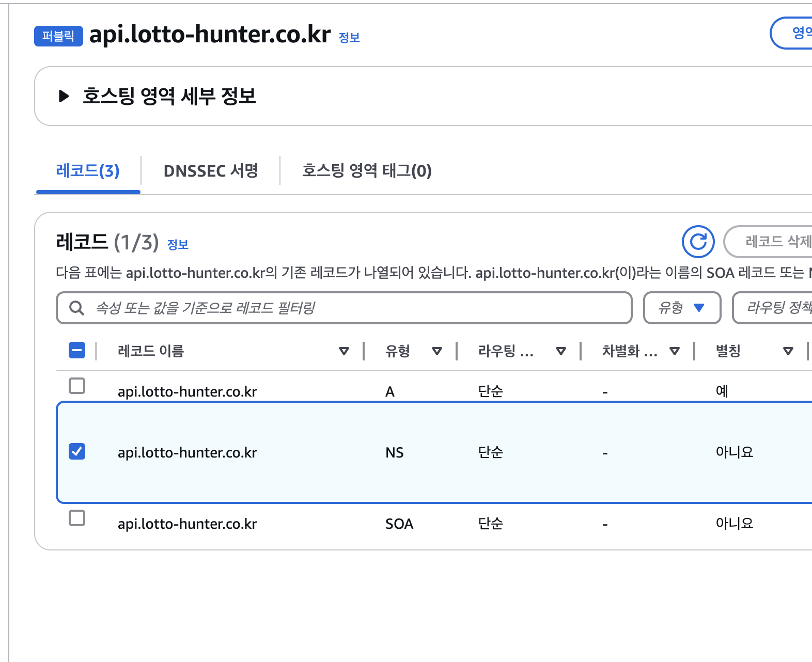Image resolution: width=812 pixels, height=662 pixels.
Task: Uncheck the NS record row checkbox
Action: [x=77, y=451]
